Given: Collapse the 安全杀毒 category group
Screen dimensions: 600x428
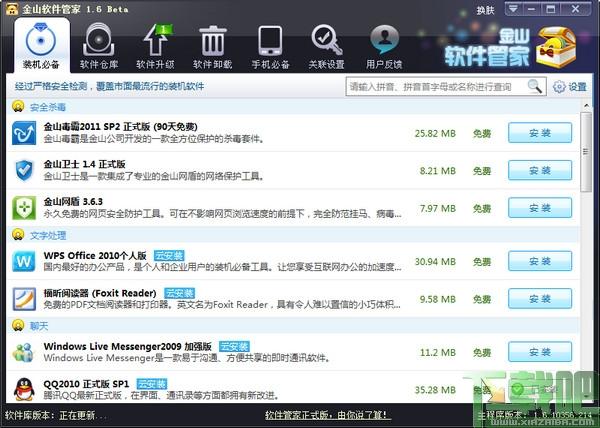Looking at the screenshot, I should [x=18, y=106].
